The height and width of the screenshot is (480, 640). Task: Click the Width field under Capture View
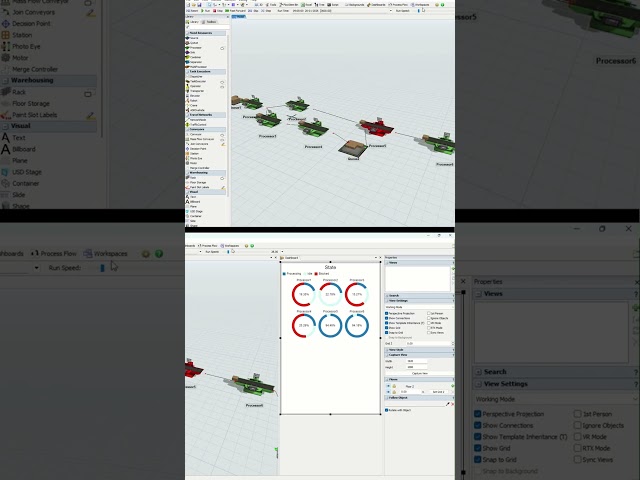point(416,361)
